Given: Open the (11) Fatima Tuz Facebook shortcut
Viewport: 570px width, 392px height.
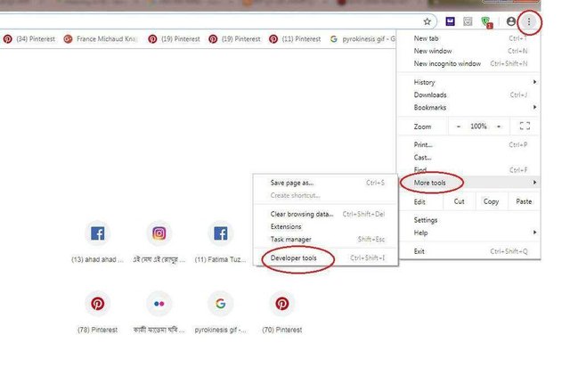Looking at the screenshot, I should coord(220,242).
